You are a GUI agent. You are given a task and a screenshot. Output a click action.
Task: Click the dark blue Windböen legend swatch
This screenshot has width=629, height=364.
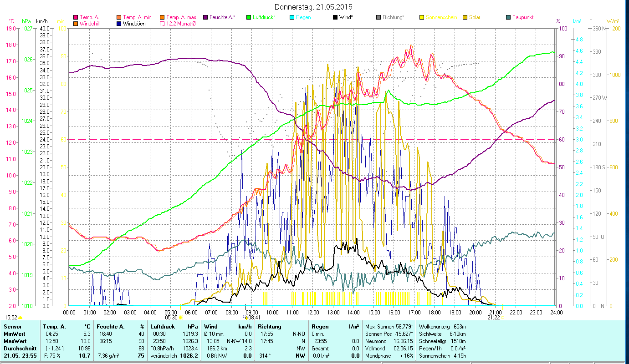(x=119, y=23)
